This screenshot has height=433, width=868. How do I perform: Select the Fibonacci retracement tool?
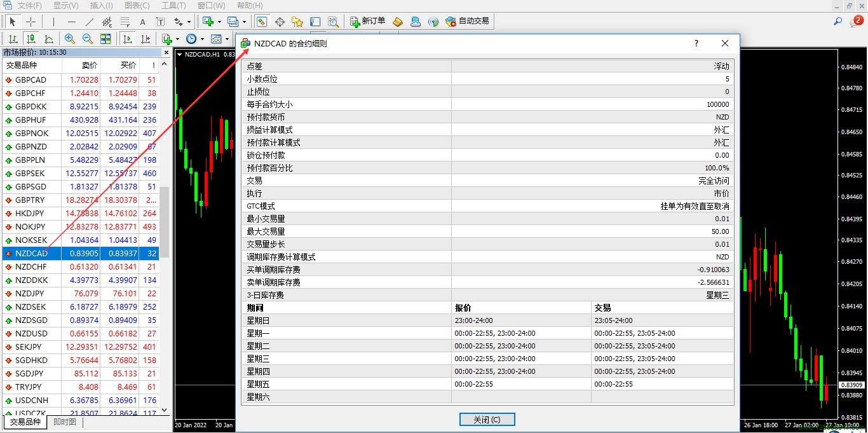[x=125, y=22]
